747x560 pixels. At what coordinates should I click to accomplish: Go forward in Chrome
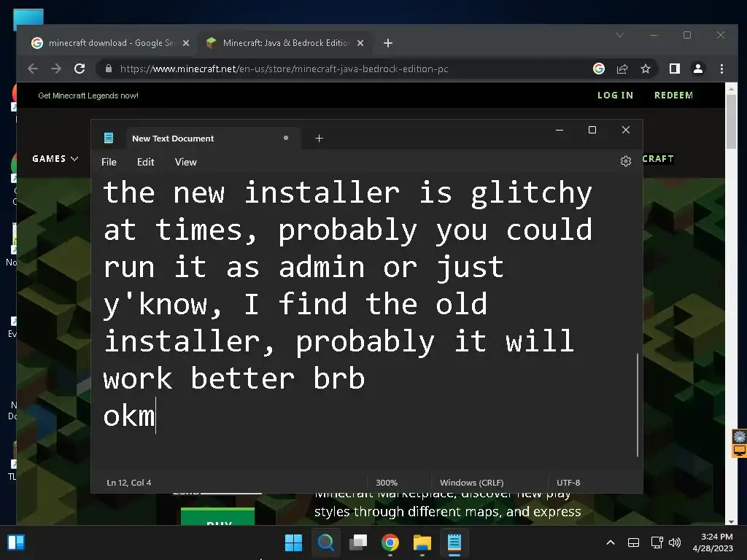coord(56,69)
